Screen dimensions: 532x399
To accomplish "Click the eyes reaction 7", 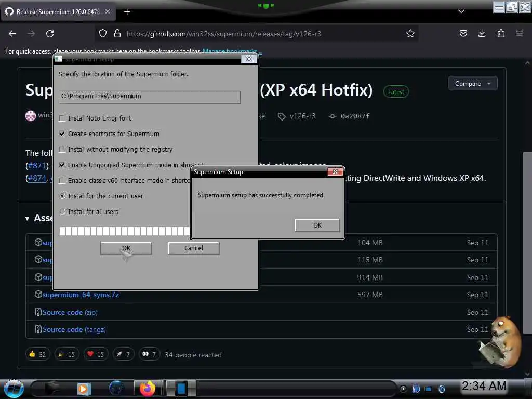I will (x=149, y=354).
